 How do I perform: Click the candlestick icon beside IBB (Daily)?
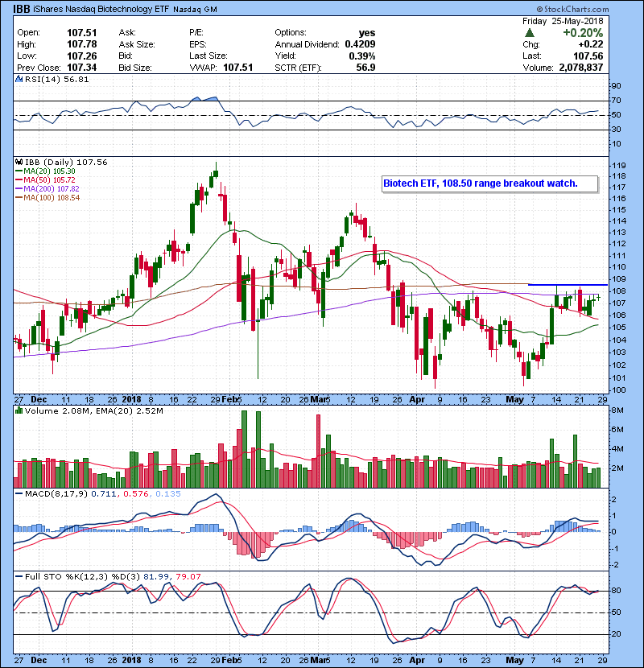tap(19, 163)
